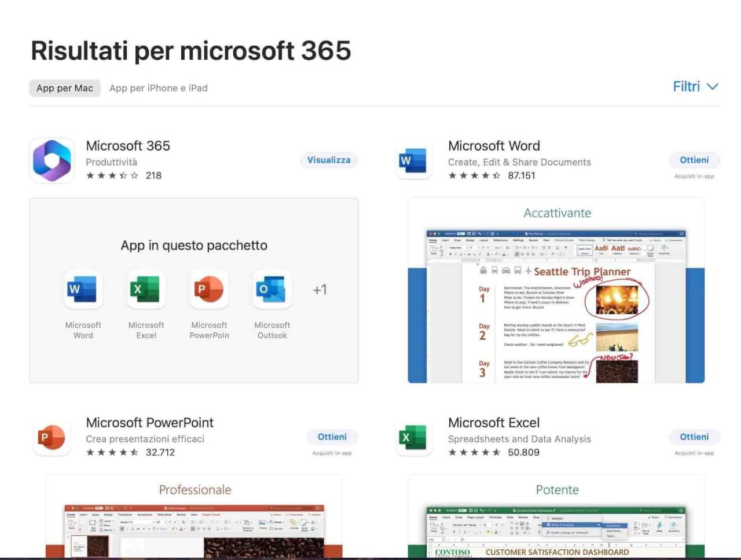Viewport: 741px width, 560px height.
Task: Click Ottieni for Microsoft Excel
Action: [x=694, y=437]
